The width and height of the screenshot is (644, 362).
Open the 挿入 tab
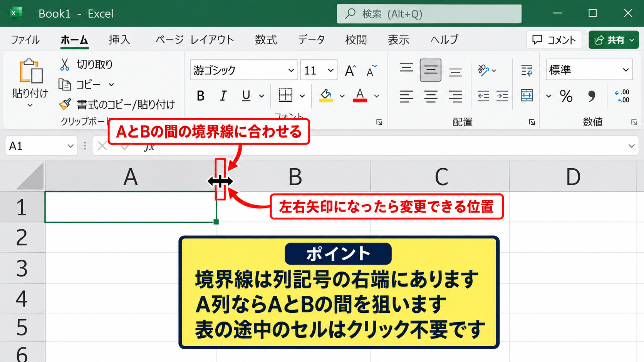point(119,40)
